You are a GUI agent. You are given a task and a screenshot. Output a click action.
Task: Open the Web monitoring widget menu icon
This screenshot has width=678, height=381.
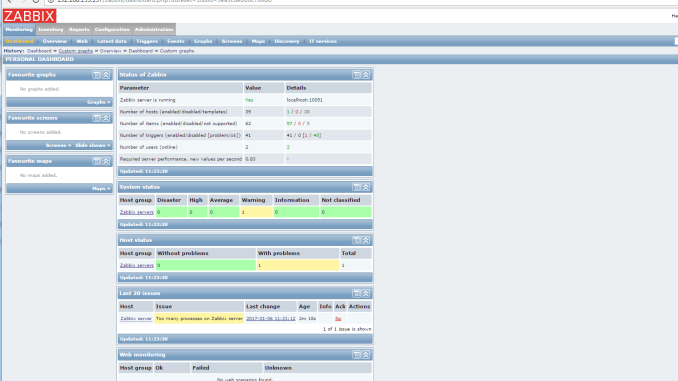click(356, 355)
